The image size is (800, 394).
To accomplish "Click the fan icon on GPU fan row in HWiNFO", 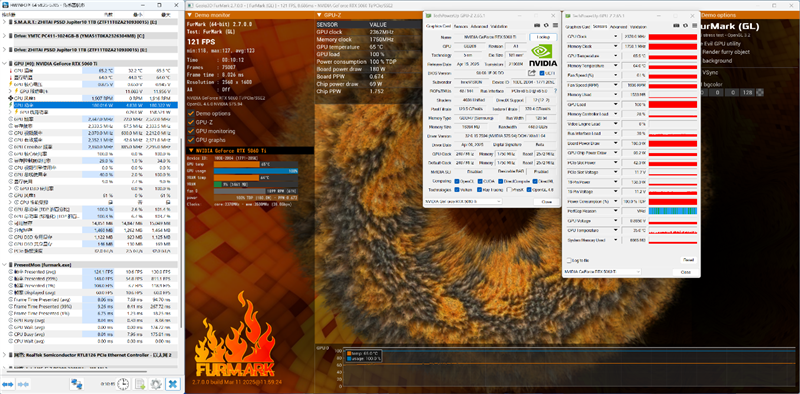I will pos(11,97).
